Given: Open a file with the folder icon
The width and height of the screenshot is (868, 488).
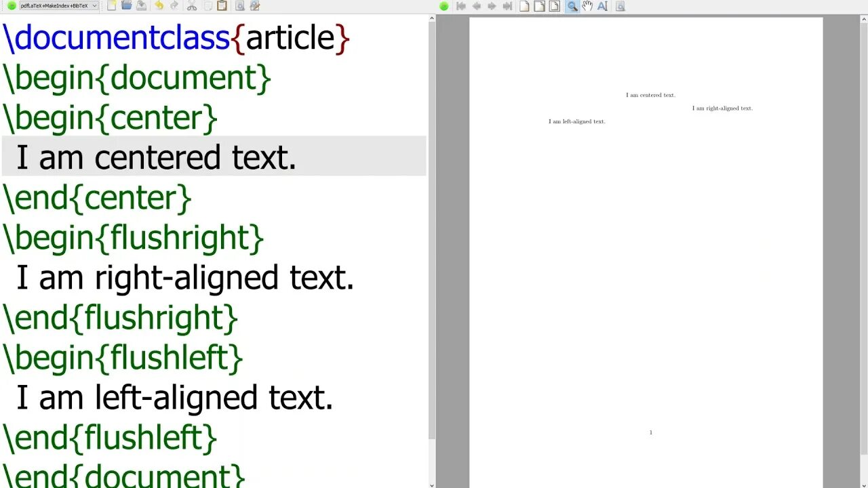Looking at the screenshot, I should coord(126,5).
